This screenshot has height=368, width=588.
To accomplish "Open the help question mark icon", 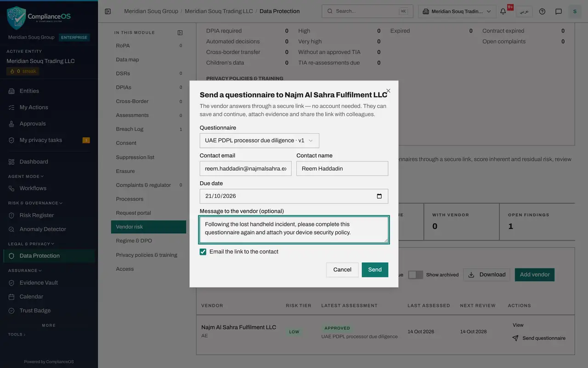I will click(542, 11).
